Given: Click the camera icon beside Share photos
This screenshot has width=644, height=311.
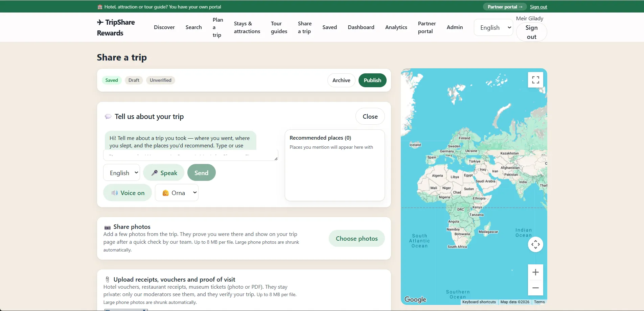Looking at the screenshot, I should pos(108,227).
